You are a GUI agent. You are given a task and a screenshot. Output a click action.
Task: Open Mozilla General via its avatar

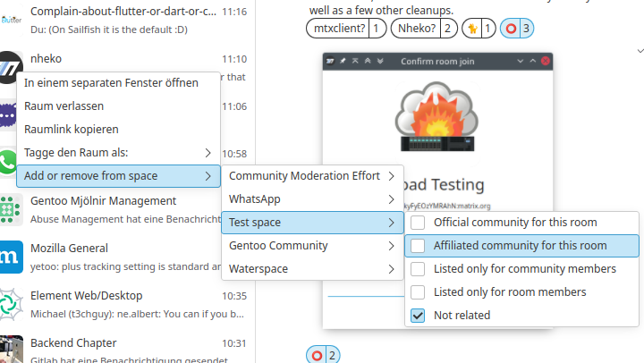(11, 257)
